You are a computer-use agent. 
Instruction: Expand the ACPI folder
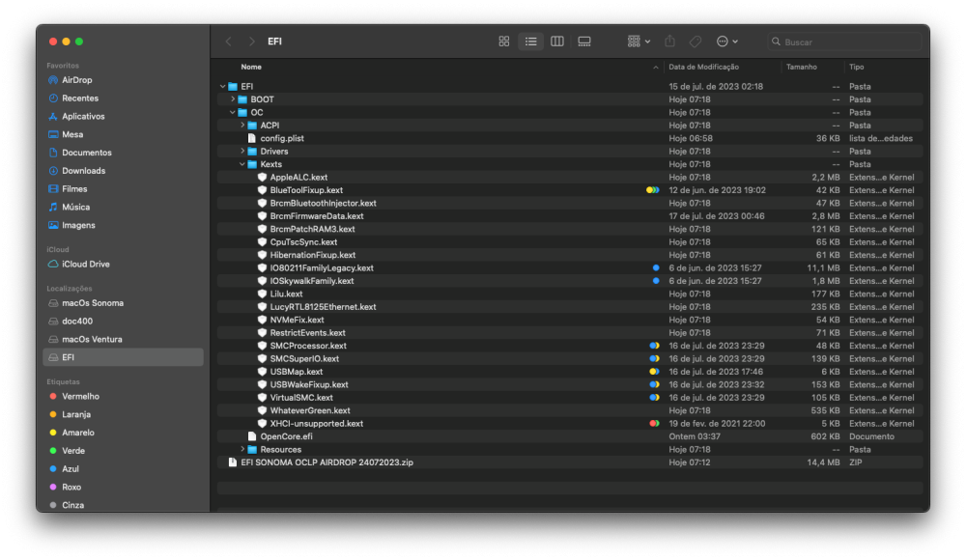[x=242, y=126]
